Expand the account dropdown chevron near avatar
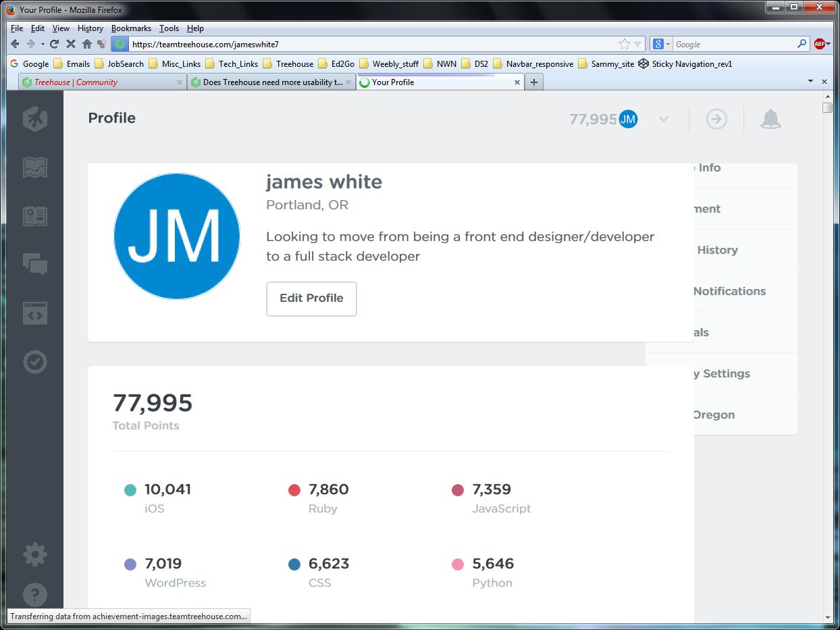This screenshot has height=630, width=840. tap(664, 120)
